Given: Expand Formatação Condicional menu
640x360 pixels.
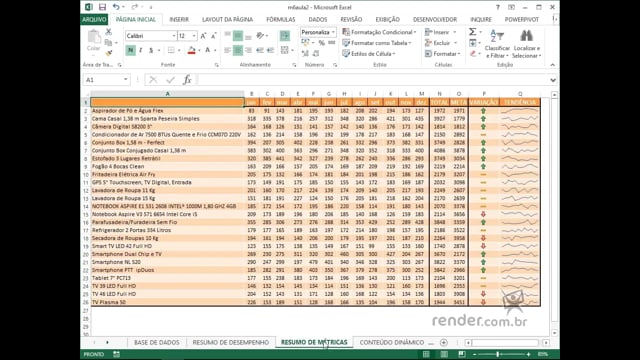Looking at the screenshot, I should pyautogui.click(x=379, y=32).
